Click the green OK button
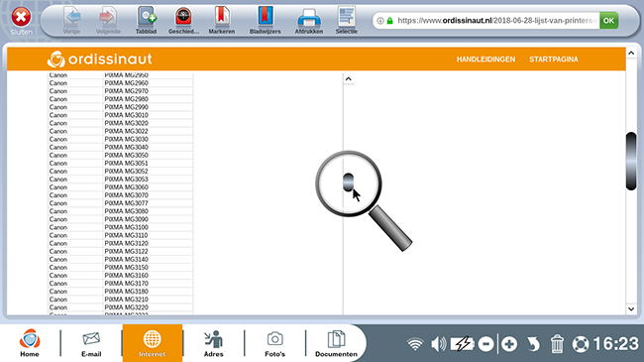Screen dimensions: 644x362 pos(608,21)
